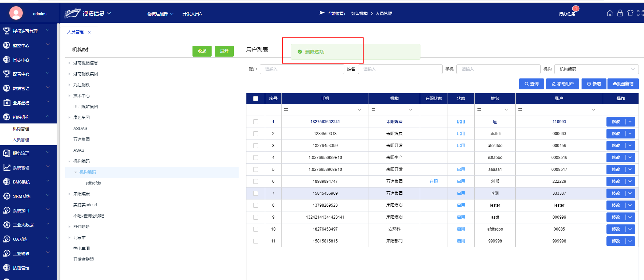
Task: Click the 业务建模 sidebar icon
Action: pos(6,103)
